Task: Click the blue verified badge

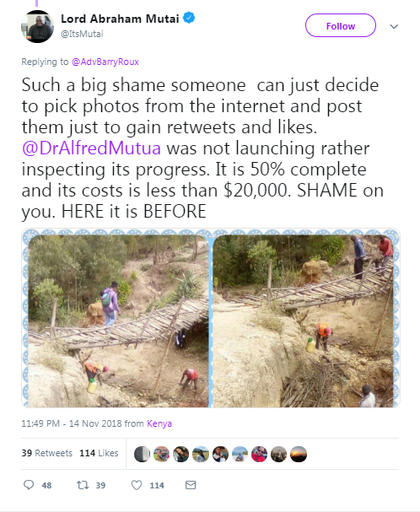Action: click(189, 18)
